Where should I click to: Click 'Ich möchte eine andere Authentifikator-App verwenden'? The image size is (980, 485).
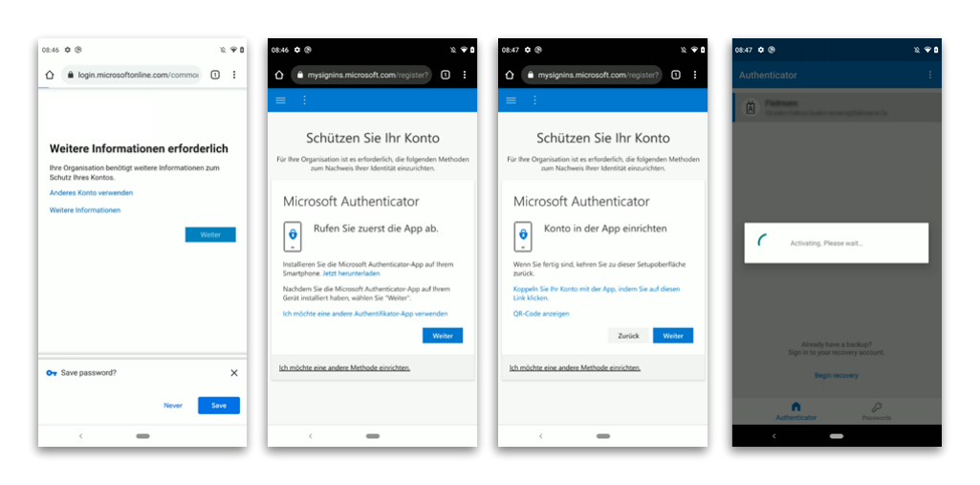point(365,314)
